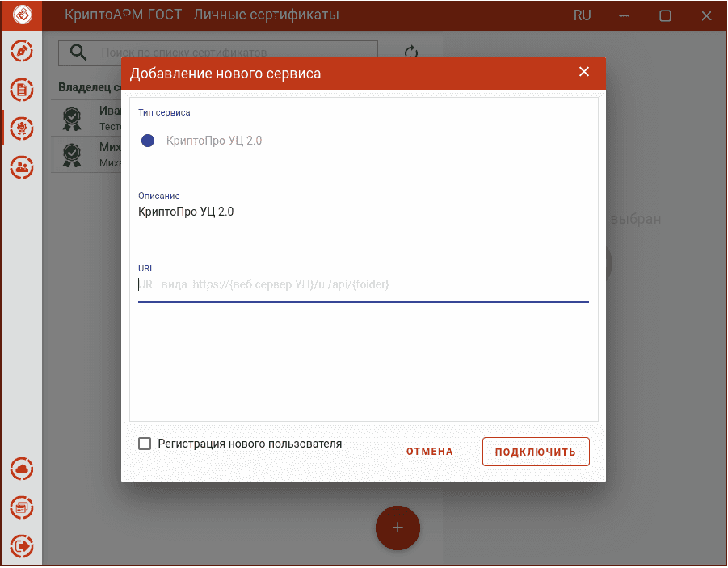This screenshot has height=568, width=728.
Task: Select the КриптоПро УЦ 2.0 radio button
Action: click(x=148, y=141)
